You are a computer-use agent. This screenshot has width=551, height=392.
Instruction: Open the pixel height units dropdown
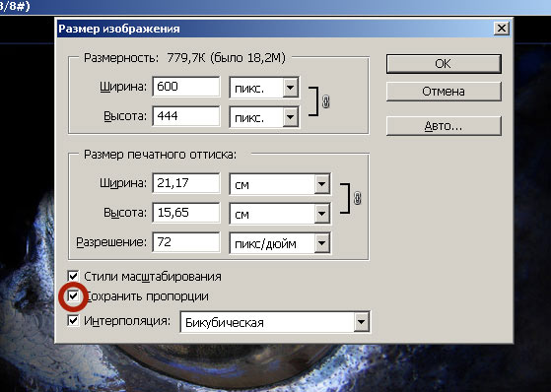pos(264,117)
